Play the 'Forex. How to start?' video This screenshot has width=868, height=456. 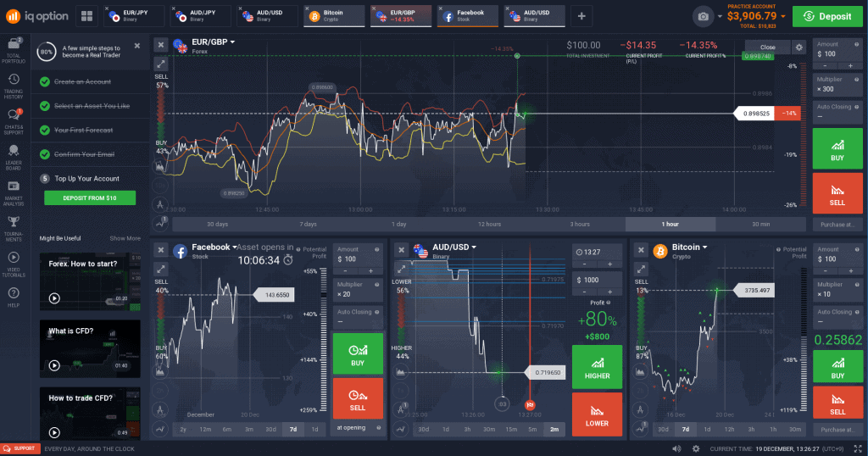(54, 298)
